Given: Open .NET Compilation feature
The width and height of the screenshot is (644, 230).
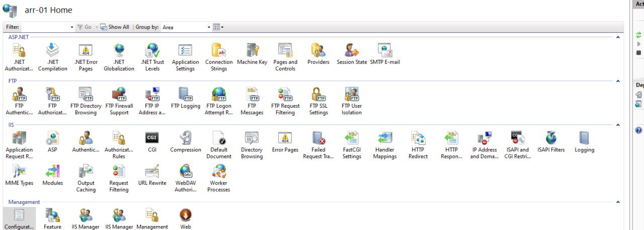Looking at the screenshot, I should pyautogui.click(x=52, y=57).
